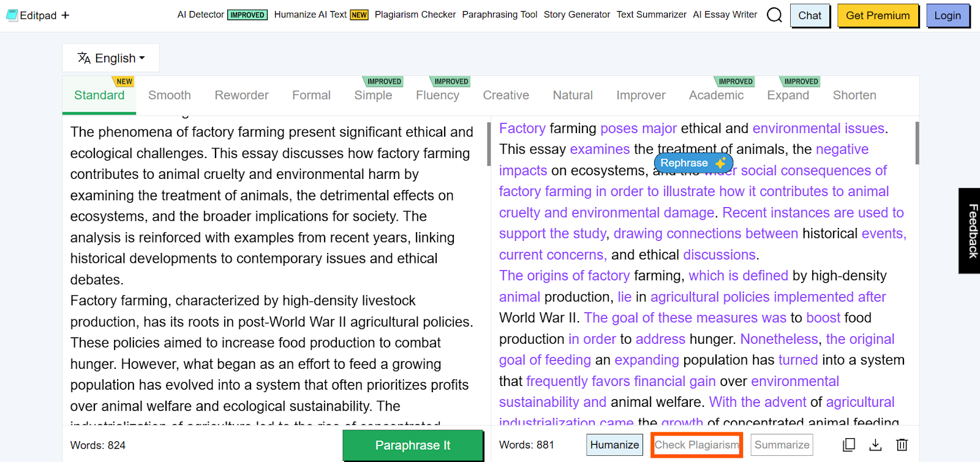Click the 'Words: 881' counter
Viewport: 980px width, 462px height.
(x=527, y=445)
